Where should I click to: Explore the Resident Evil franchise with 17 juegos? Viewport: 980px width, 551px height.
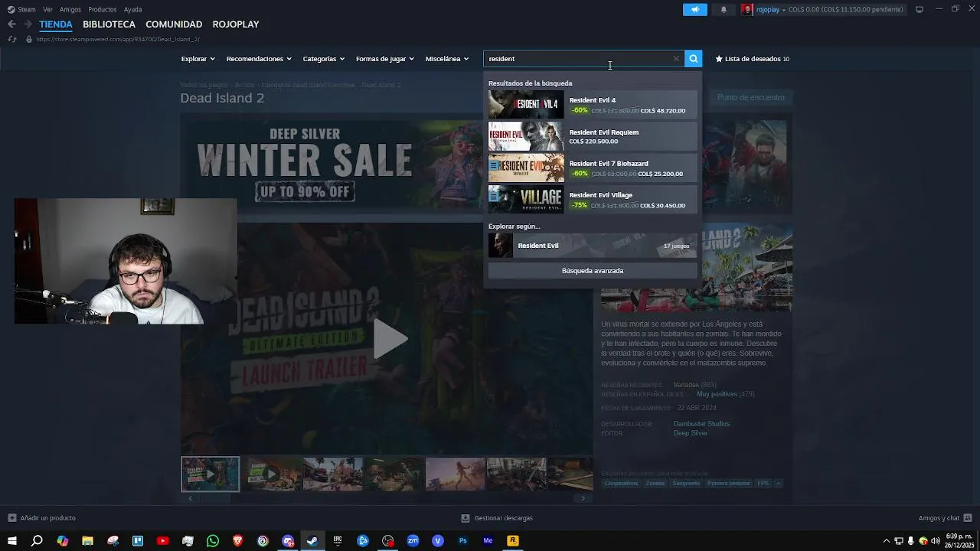(593, 246)
